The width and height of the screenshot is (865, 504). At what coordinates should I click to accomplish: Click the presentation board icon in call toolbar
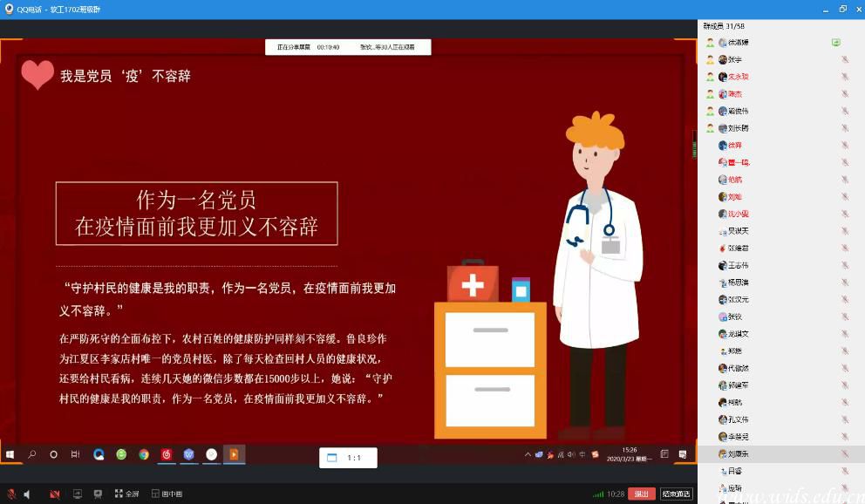(x=98, y=494)
